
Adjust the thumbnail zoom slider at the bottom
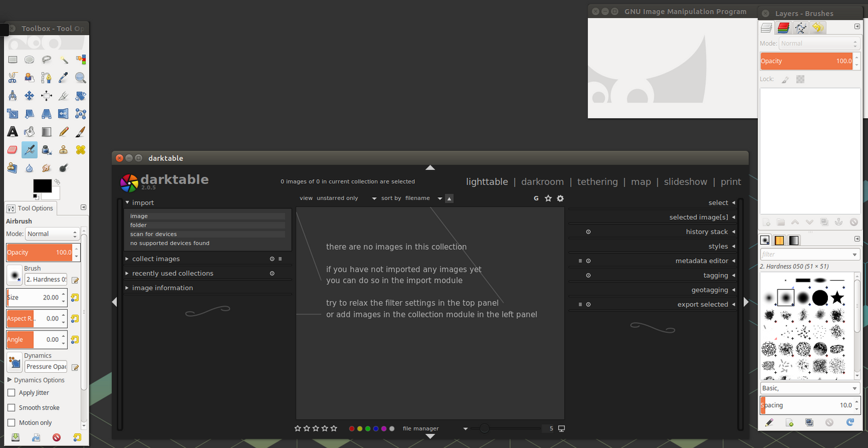(x=484, y=428)
